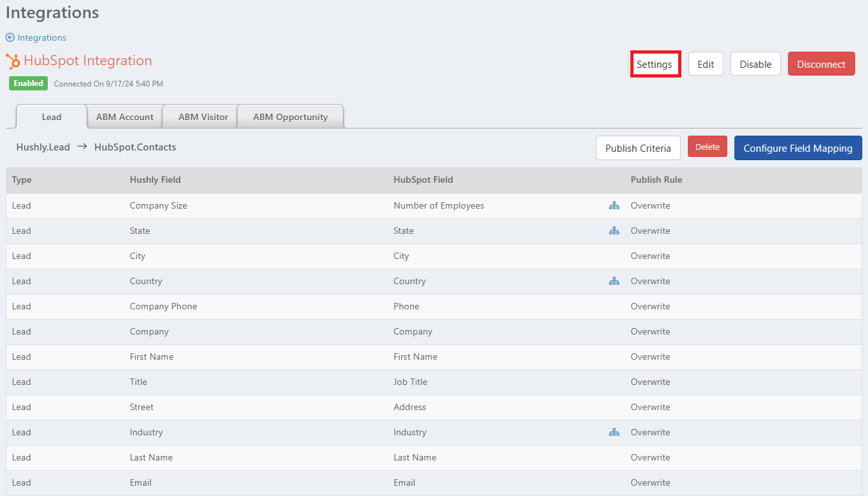Click mapping icon in Country row
Image resolution: width=868 pixels, height=496 pixels.
pos(614,282)
